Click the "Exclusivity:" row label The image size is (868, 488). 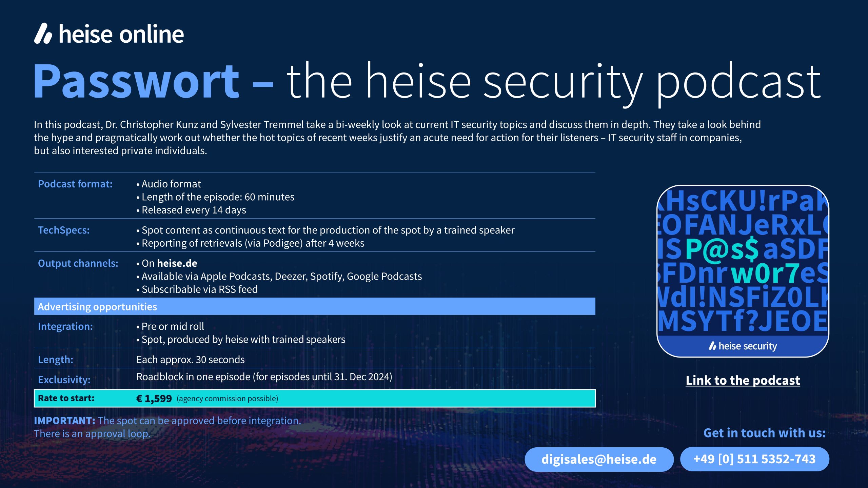64,380
